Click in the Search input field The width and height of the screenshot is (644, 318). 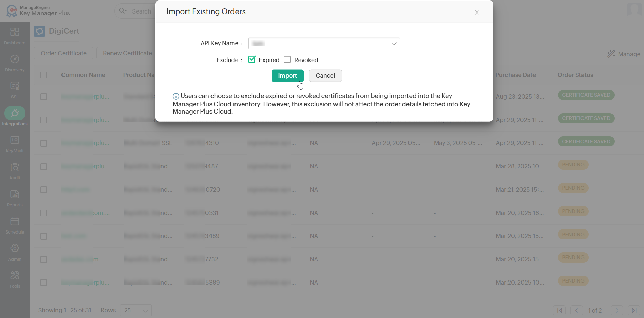pos(142,11)
